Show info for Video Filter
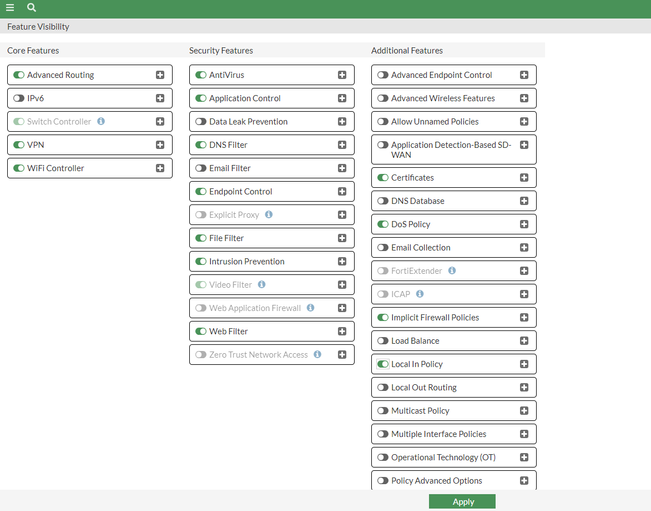 [x=262, y=284]
